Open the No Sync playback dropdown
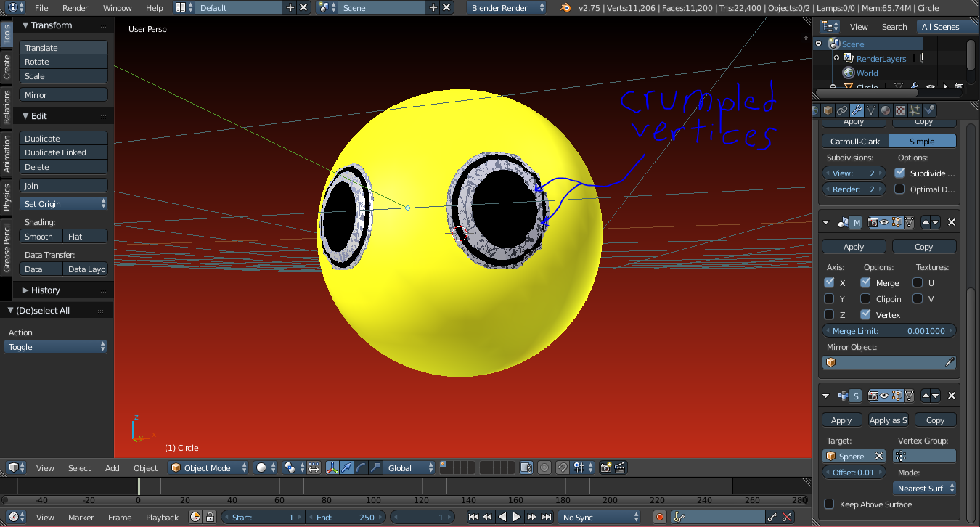 (x=600, y=517)
